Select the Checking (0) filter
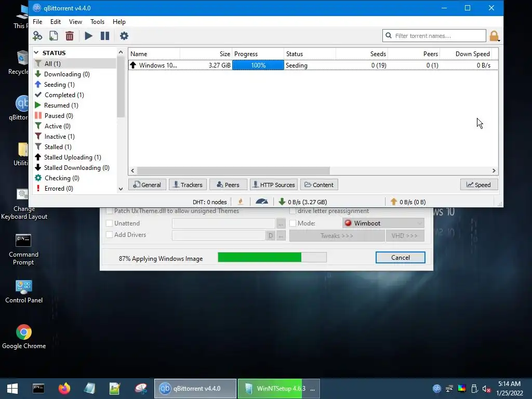Image resolution: width=532 pixels, height=399 pixels. pos(75,178)
